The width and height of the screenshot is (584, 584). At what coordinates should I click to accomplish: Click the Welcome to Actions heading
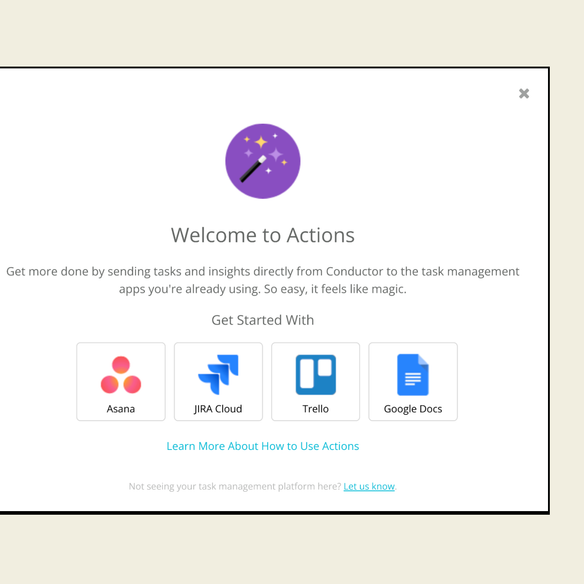pos(263,235)
